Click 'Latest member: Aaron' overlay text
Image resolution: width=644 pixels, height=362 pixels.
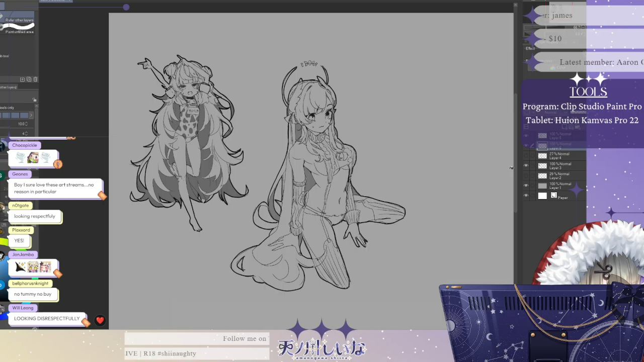(601, 62)
